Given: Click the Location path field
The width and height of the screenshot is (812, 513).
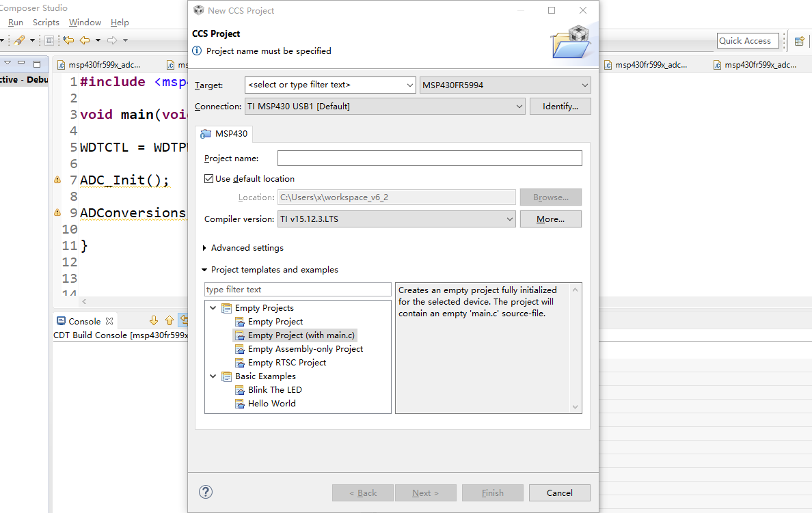Looking at the screenshot, I should [396, 197].
